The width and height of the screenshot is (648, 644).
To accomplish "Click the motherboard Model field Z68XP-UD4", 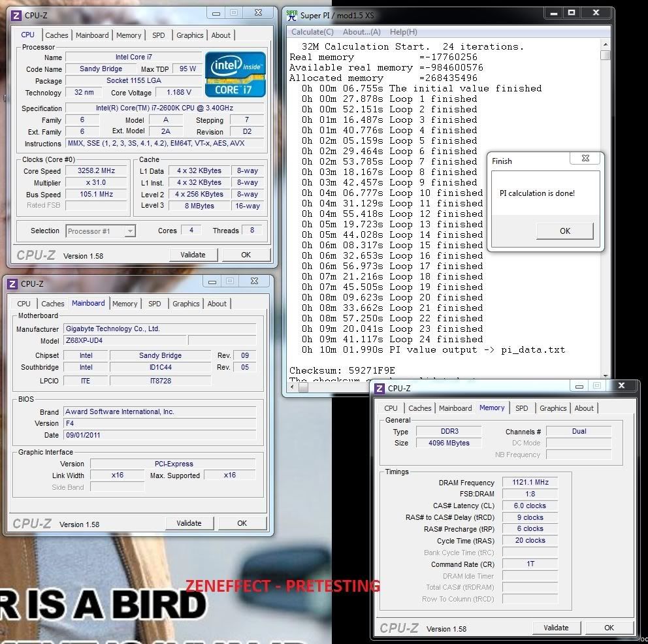I will (125, 341).
